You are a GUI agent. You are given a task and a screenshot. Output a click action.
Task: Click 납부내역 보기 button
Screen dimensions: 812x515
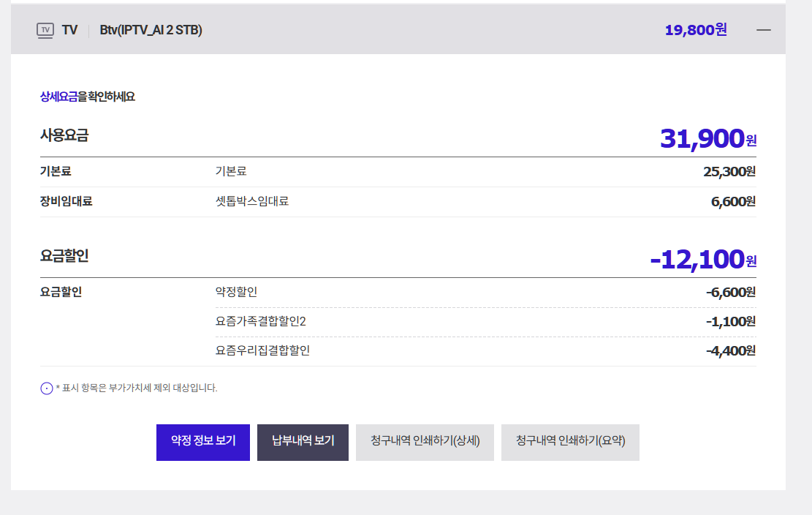[x=303, y=442]
